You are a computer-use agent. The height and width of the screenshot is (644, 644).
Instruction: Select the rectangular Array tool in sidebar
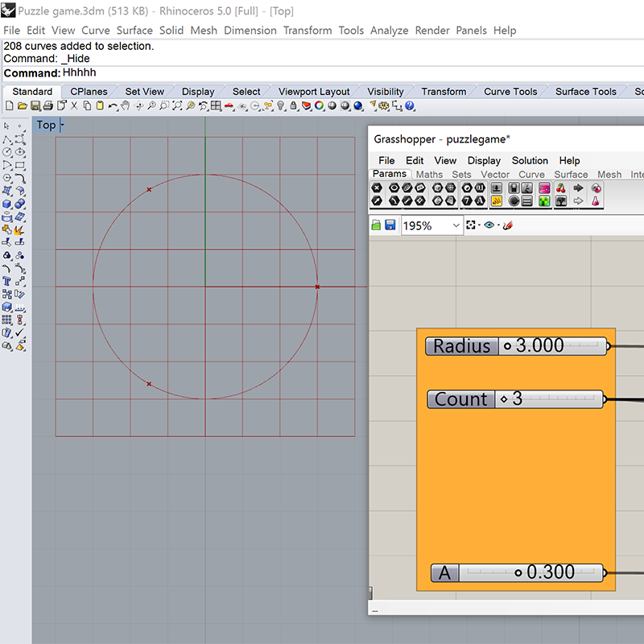[7, 320]
